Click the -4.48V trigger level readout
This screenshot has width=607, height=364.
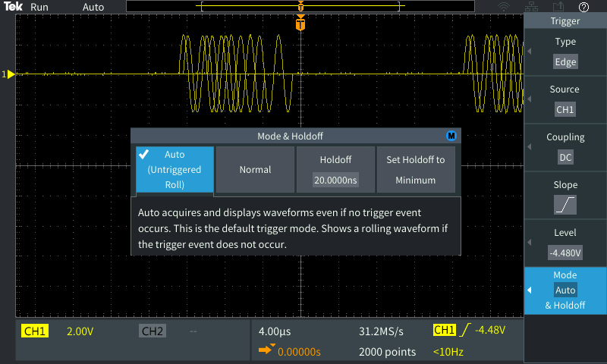pyautogui.click(x=490, y=330)
